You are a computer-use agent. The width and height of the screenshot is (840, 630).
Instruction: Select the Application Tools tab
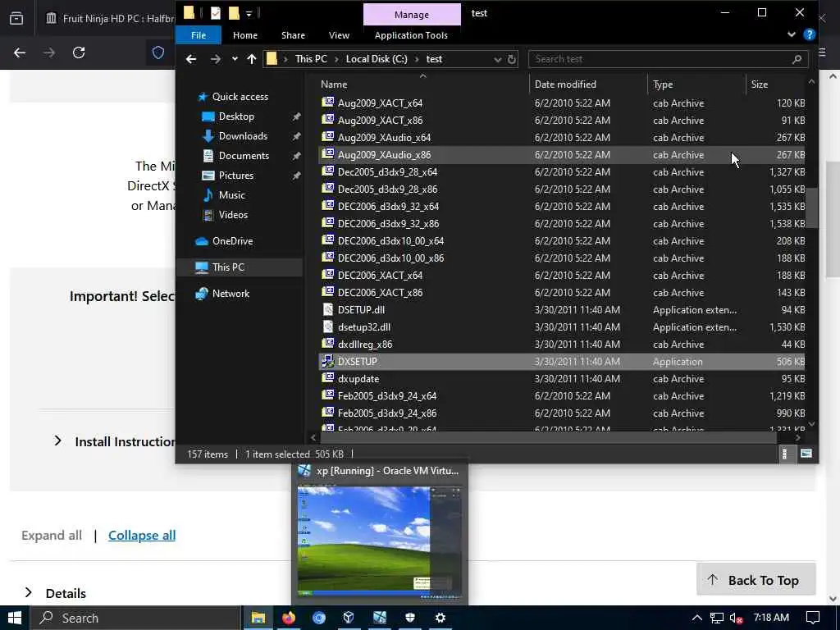(x=411, y=35)
